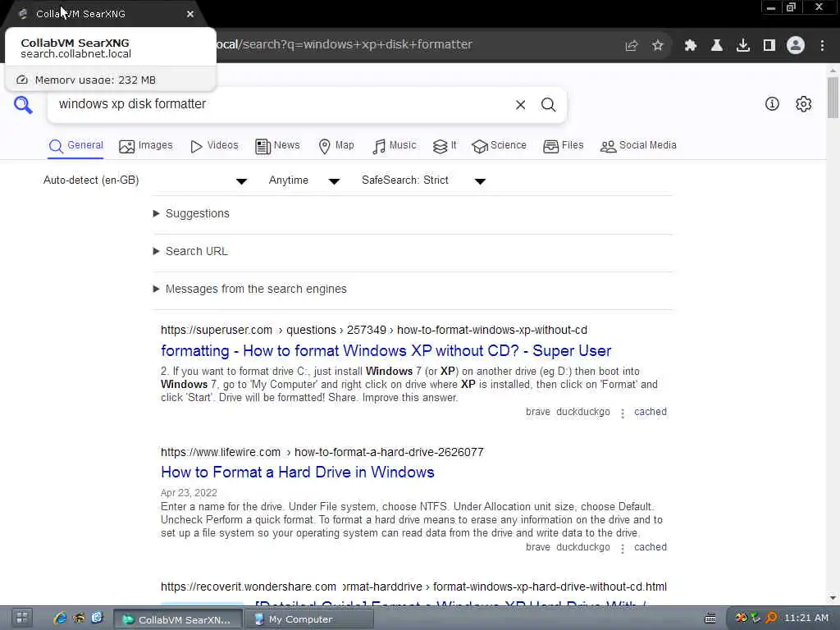Switch to Videos category
Image resolution: width=840 pixels, height=630 pixels.
click(214, 146)
